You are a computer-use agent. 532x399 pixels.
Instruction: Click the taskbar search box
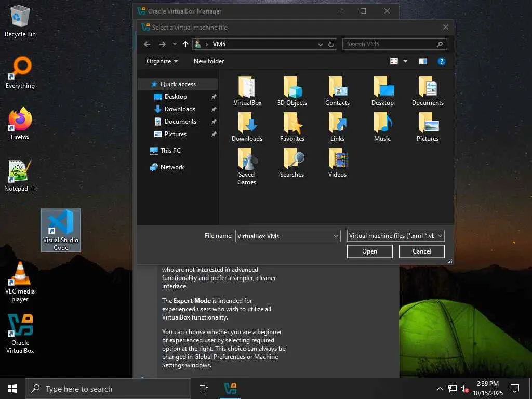(x=108, y=389)
